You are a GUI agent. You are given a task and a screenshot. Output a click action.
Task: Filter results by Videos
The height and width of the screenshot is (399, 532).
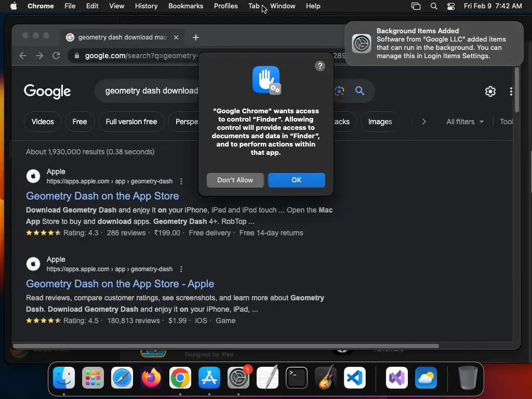43,122
